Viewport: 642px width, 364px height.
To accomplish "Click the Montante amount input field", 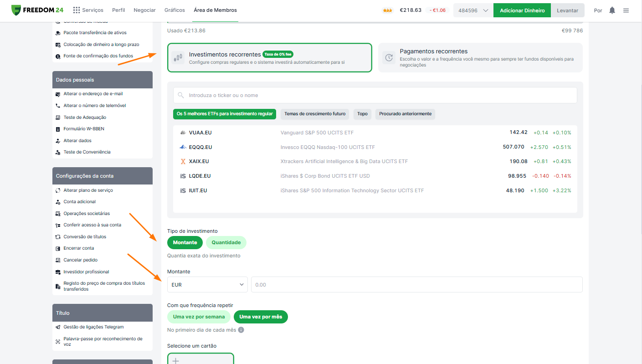I will [417, 285].
